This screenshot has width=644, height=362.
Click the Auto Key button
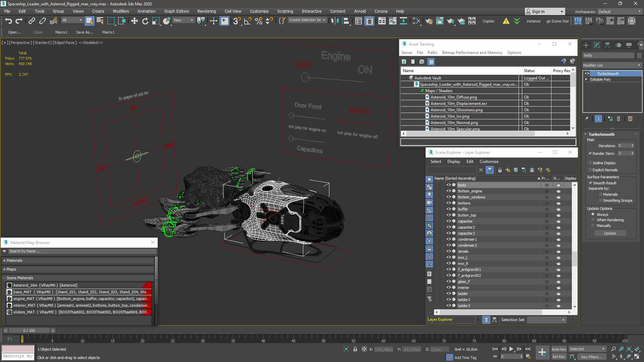[x=559, y=349]
